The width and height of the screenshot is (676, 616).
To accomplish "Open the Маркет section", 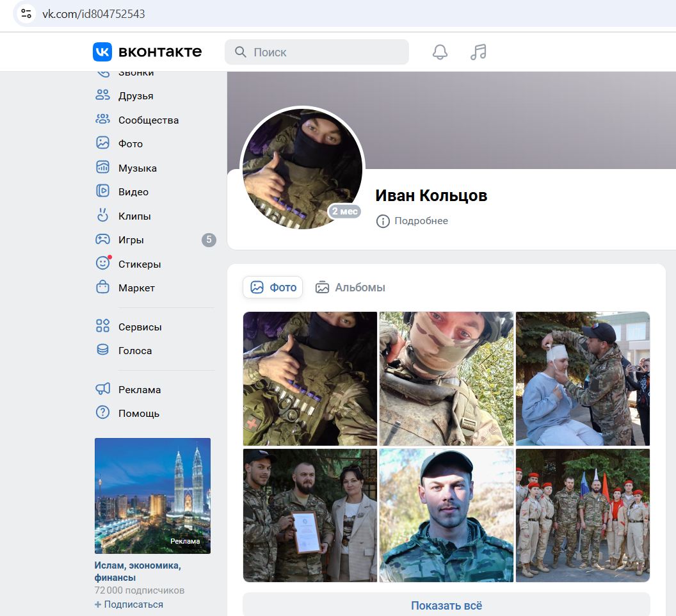I will [136, 288].
